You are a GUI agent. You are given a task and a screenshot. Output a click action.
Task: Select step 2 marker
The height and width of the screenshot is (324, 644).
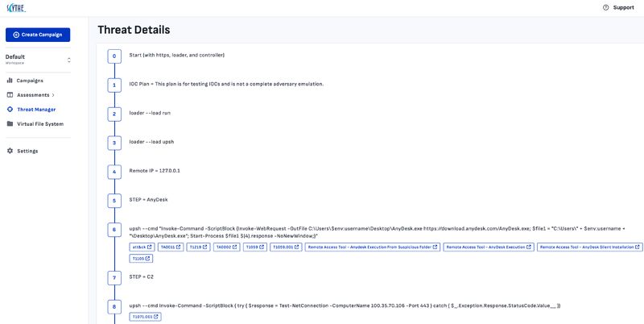114,114
